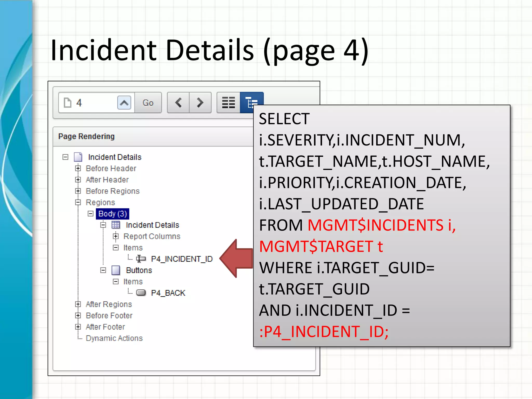Select the Items label above P4_BACK
The height and width of the screenshot is (399, 532).
133,282
